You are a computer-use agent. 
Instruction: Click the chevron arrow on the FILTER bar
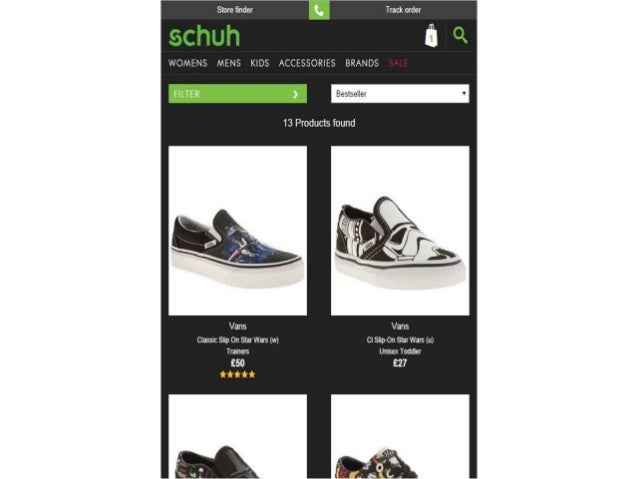point(296,94)
